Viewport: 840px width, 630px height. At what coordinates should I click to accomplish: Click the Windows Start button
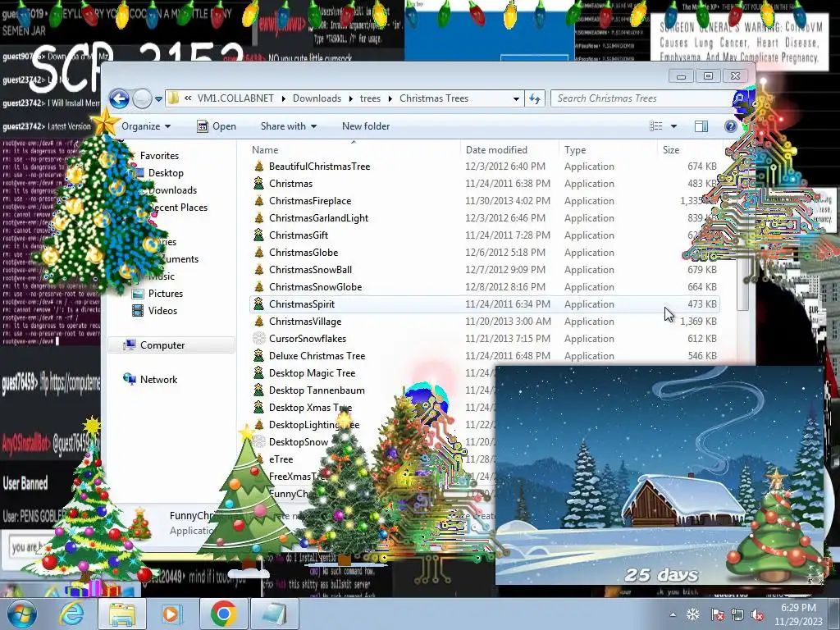click(x=22, y=614)
